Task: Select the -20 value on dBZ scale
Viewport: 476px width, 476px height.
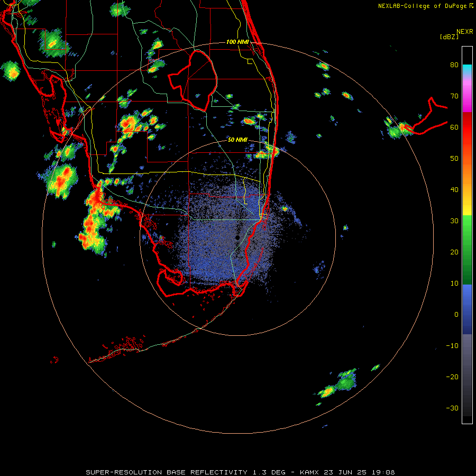Action: tap(452, 377)
